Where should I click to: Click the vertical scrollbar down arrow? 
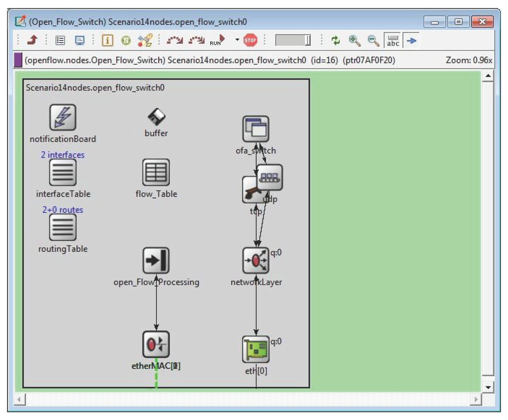pyautogui.click(x=488, y=387)
